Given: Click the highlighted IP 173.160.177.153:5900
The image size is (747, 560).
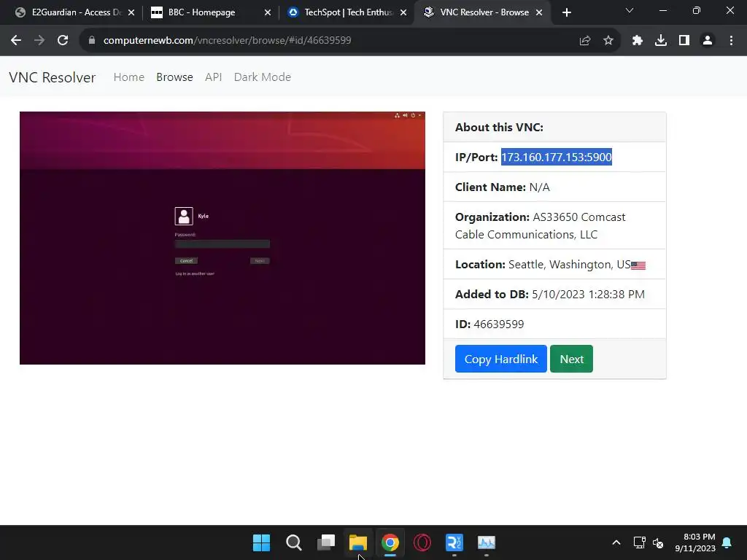Looking at the screenshot, I should [557, 157].
